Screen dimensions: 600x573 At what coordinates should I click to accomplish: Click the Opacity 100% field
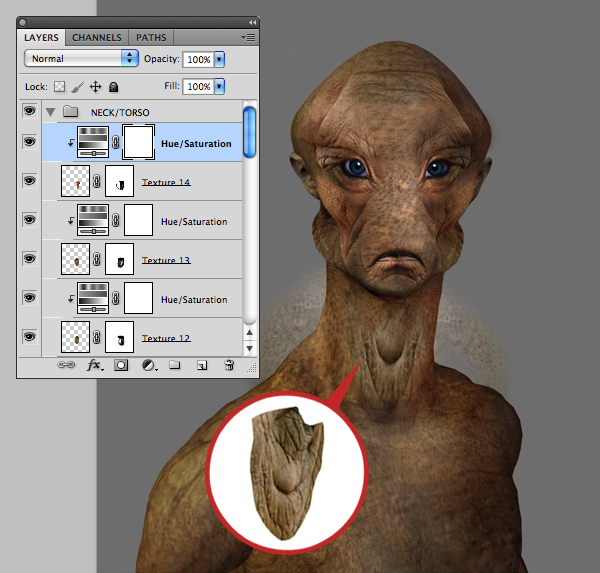(198, 59)
